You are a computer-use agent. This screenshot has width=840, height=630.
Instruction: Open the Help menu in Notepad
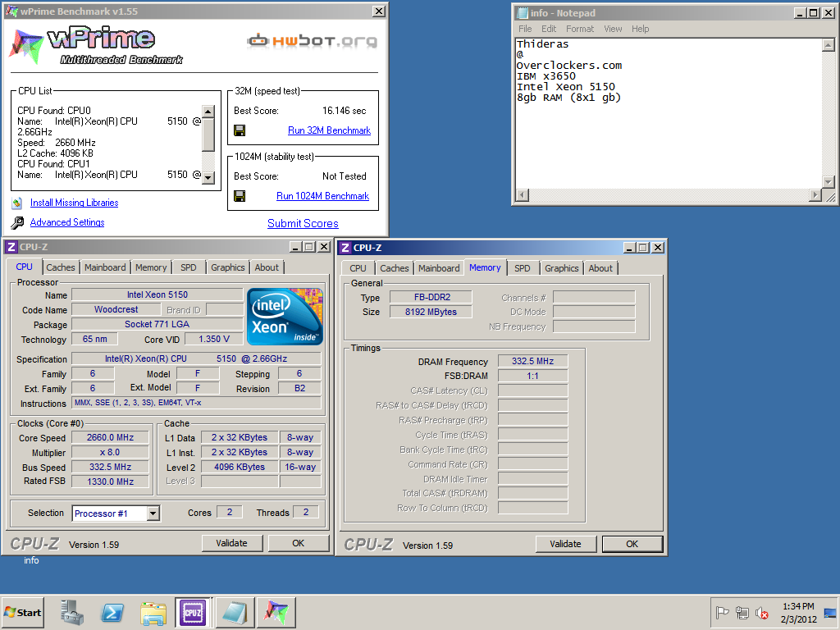coord(640,29)
